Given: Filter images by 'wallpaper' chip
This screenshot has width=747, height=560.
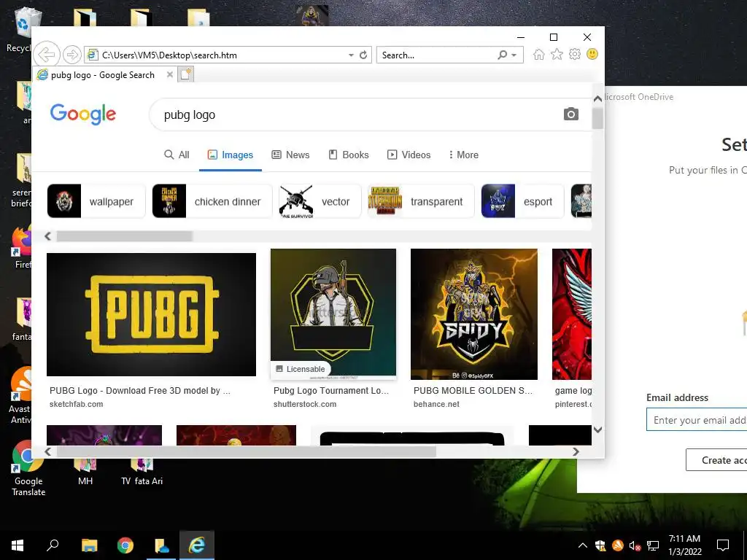Looking at the screenshot, I should click(x=96, y=201).
